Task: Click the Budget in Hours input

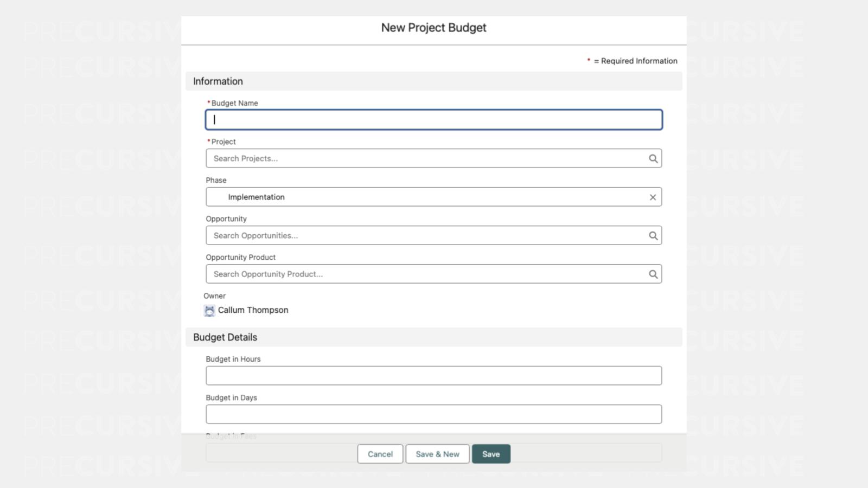Action: tap(433, 376)
